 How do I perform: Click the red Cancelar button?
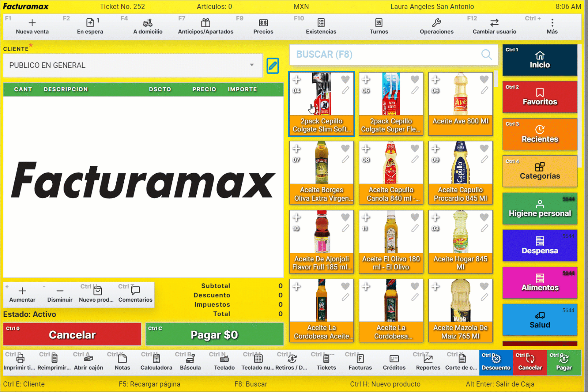point(72,334)
